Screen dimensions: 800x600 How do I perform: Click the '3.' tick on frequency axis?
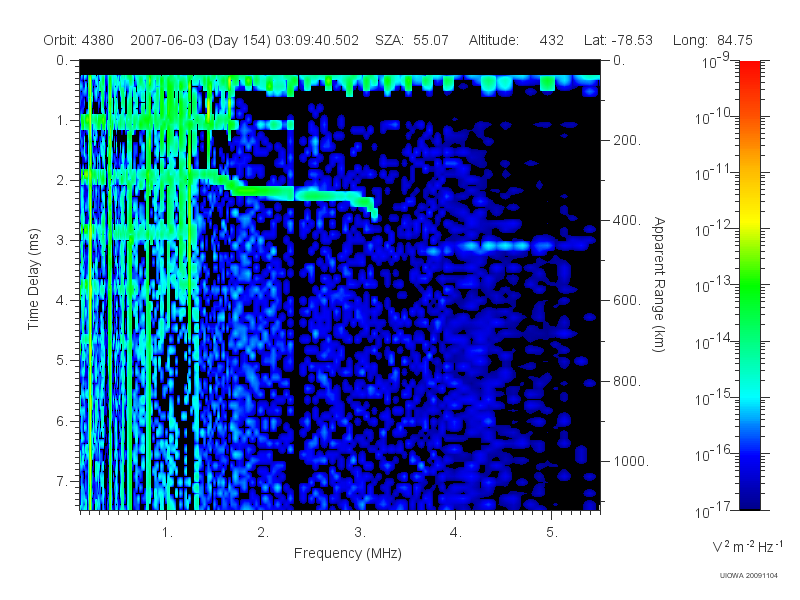pos(360,533)
